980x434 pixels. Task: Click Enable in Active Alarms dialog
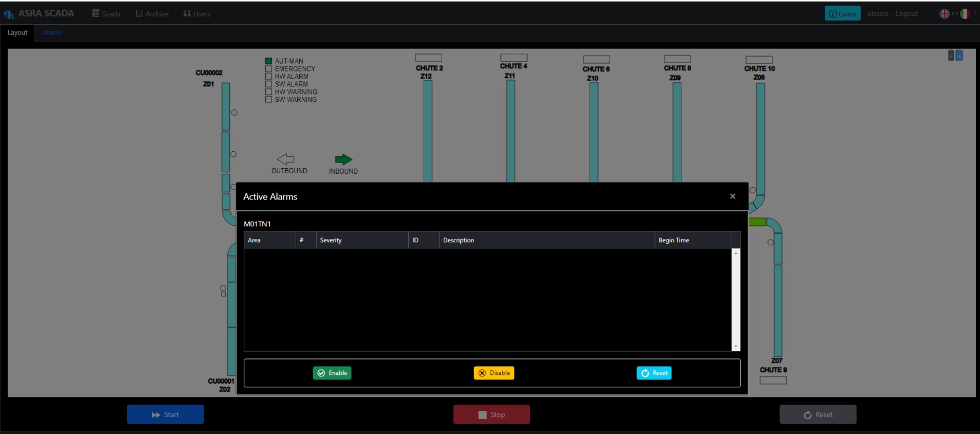332,373
